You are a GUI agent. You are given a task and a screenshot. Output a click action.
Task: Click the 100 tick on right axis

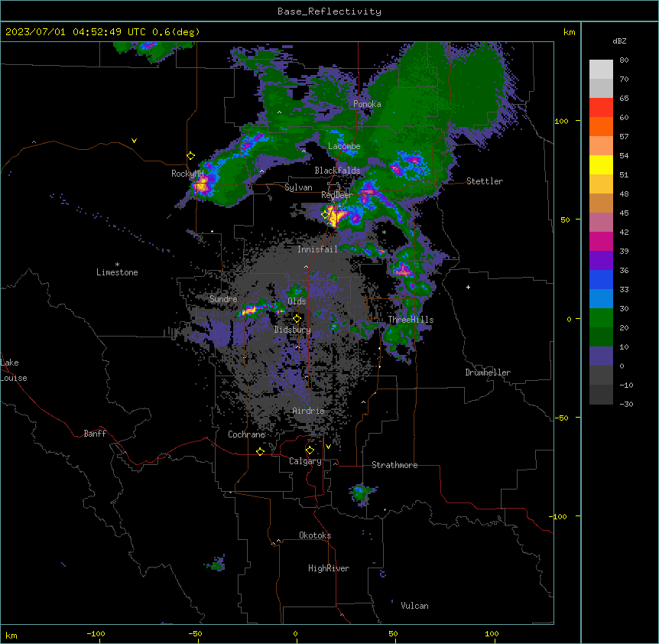click(561, 121)
